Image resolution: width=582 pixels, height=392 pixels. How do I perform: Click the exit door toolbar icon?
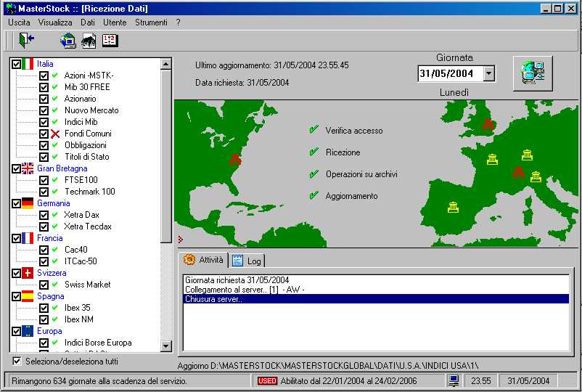tap(26, 40)
